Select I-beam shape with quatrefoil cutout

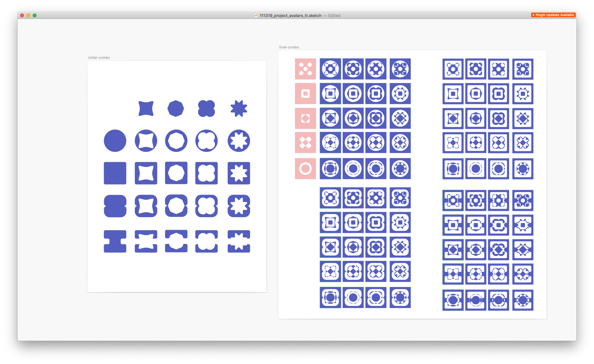pyautogui.click(x=206, y=241)
